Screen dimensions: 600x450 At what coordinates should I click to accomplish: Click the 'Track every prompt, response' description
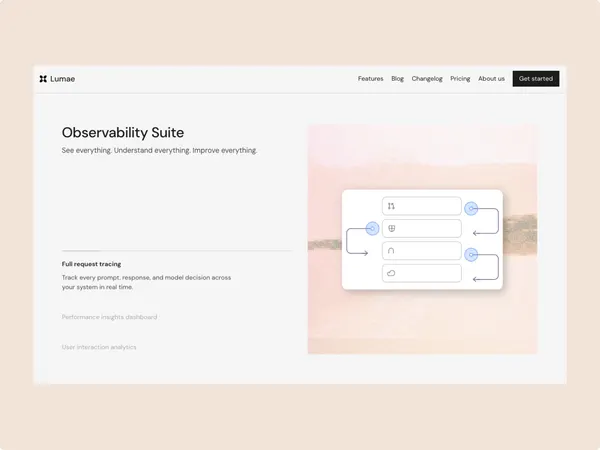[x=146, y=282]
